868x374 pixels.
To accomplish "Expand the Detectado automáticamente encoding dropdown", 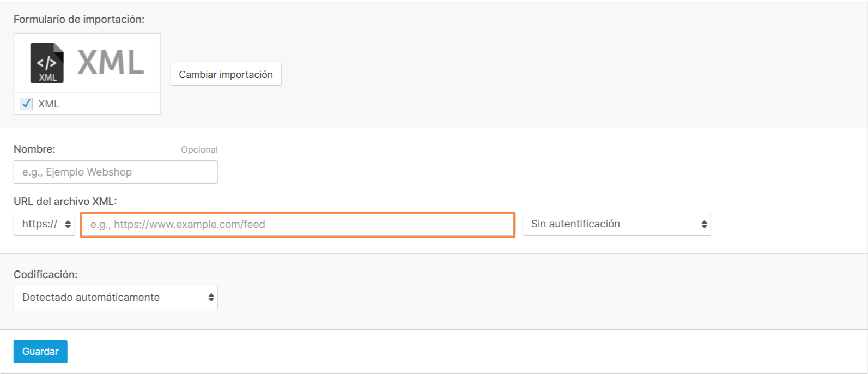I will [116, 298].
